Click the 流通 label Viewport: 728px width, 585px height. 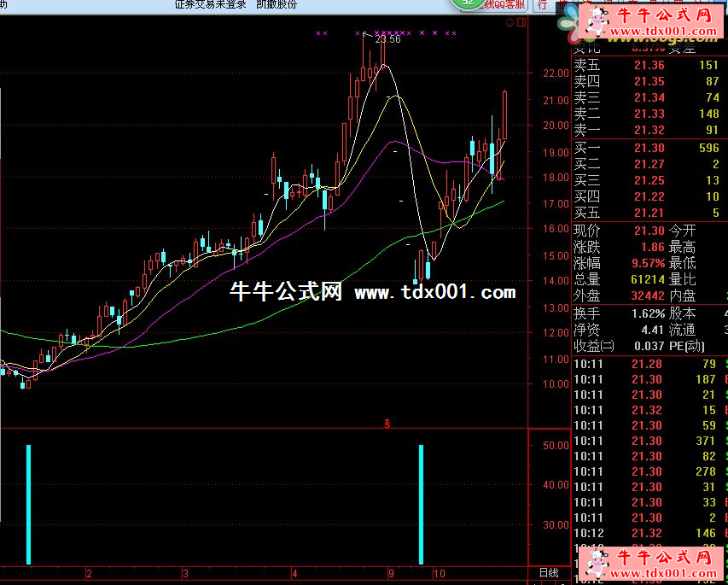[683, 330]
